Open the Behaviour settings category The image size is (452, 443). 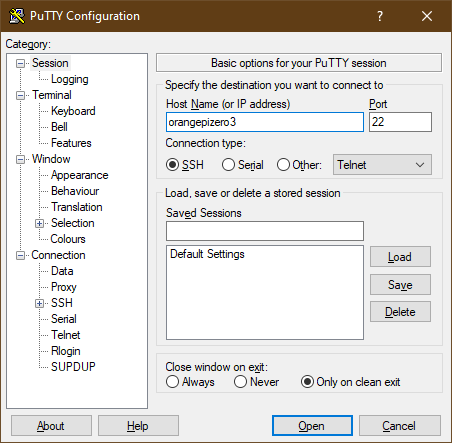click(75, 191)
